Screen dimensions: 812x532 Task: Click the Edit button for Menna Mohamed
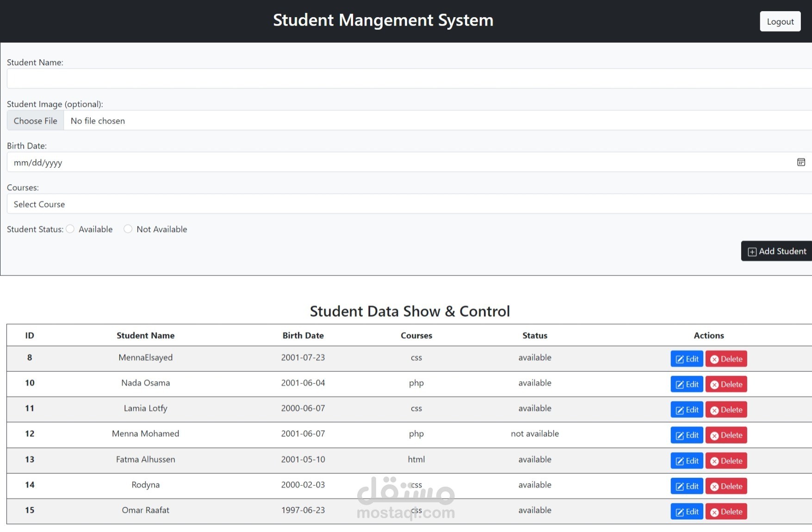(x=687, y=435)
